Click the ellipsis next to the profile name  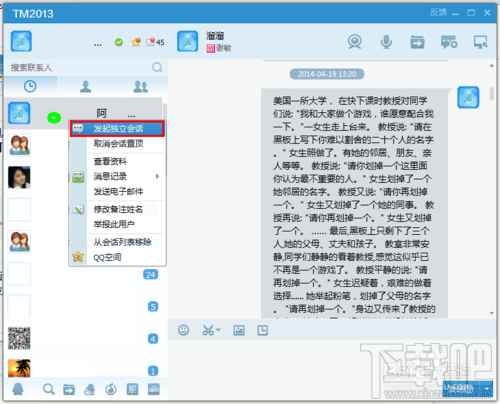[98, 45]
